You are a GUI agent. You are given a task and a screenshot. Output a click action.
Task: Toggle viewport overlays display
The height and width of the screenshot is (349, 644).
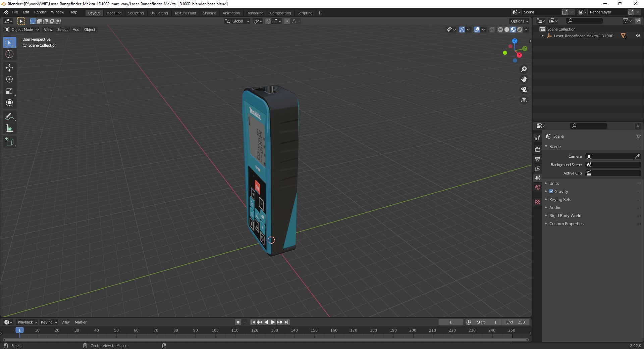click(477, 30)
